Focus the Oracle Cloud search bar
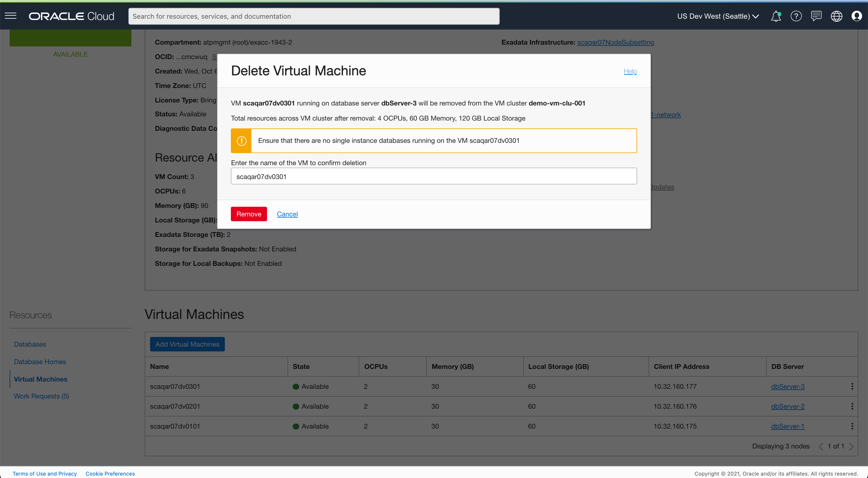The width and height of the screenshot is (868, 478). pos(313,16)
